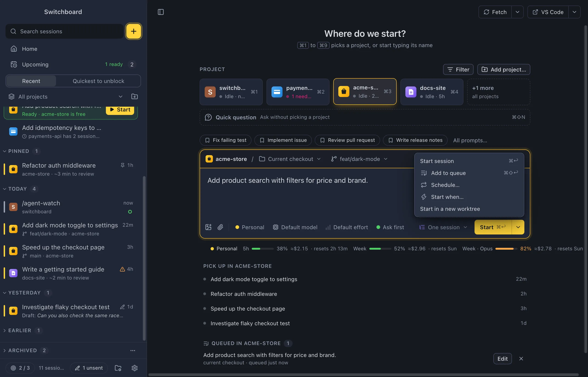Click the acme-store project card
Viewport: 588px width, 377px height.
coord(365,92)
